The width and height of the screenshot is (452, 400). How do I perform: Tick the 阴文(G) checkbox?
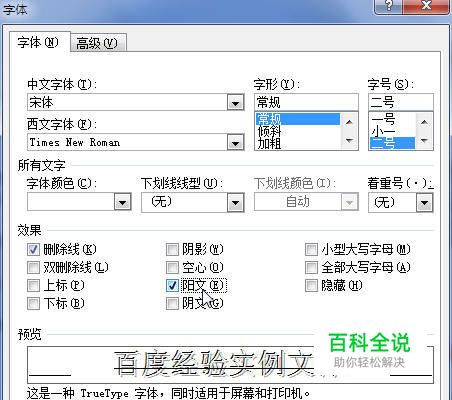point(172,303)
